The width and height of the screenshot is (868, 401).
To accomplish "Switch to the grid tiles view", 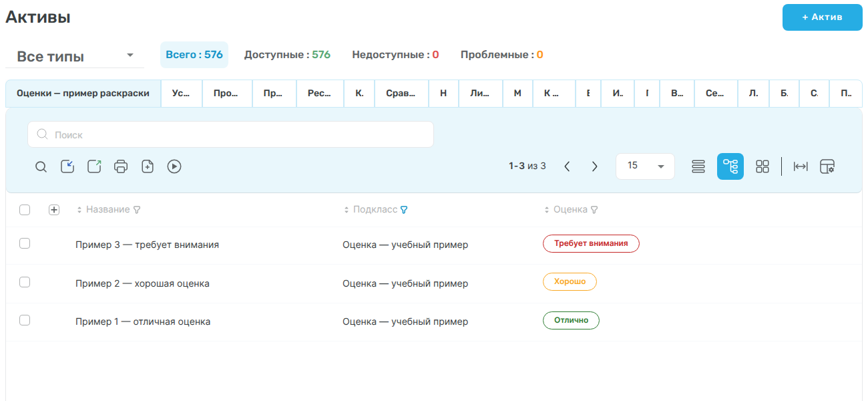I will [763, 166].
